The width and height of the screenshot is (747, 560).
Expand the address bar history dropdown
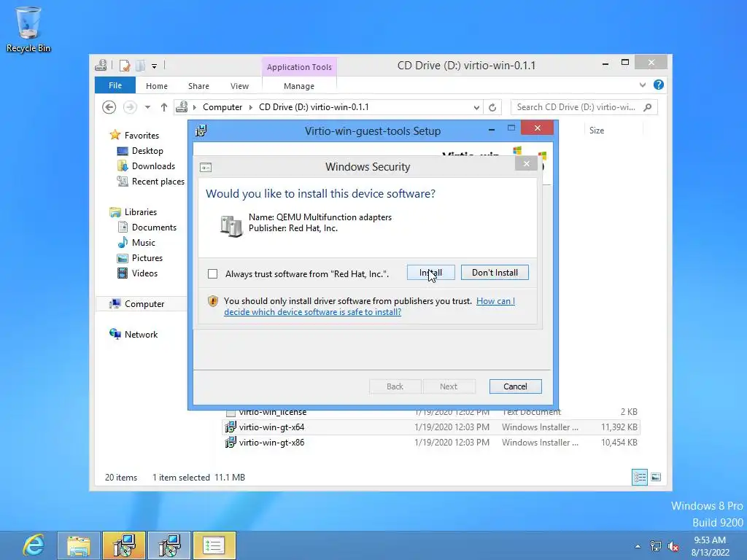click(x=476, y=108)
